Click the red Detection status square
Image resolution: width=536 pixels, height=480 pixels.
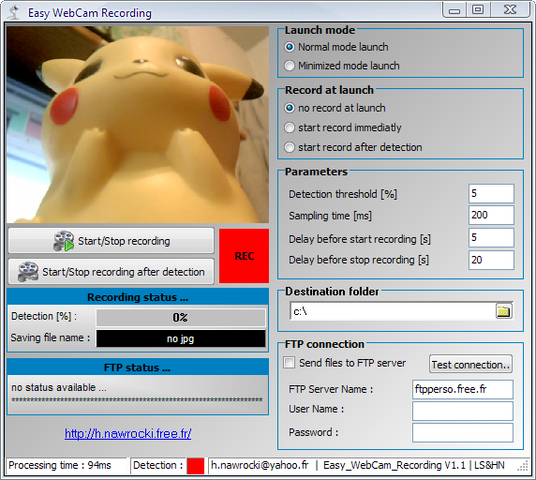point(196,466)
